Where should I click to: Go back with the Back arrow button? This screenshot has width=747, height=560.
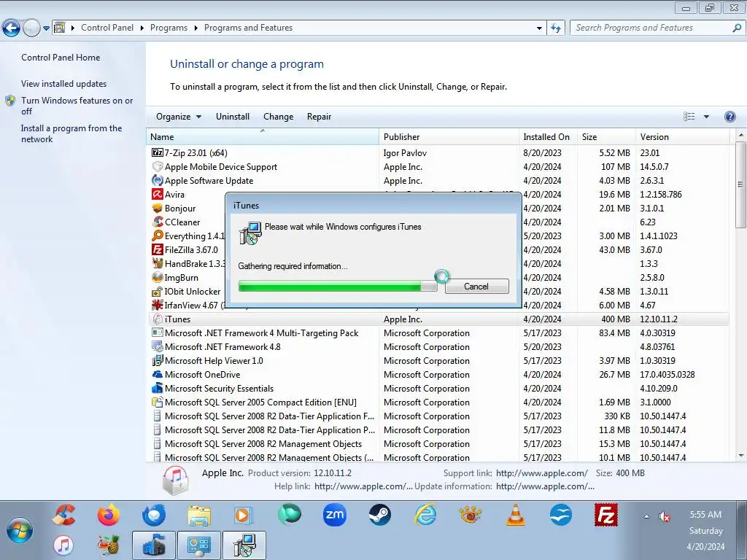pos(12,28)
